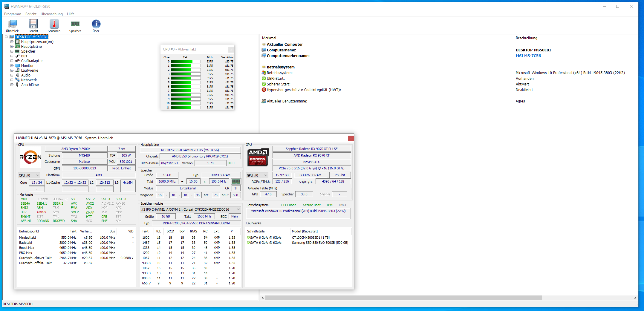Click the PBO Max row
The image size is (644, 311).
click(76, 253)
